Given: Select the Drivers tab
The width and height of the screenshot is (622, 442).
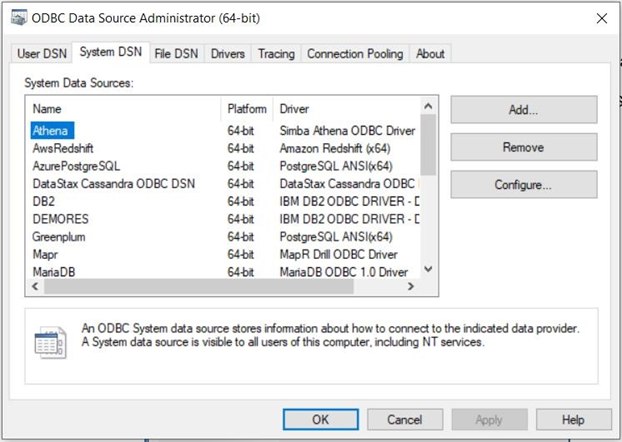Looking at the screenshot, I should (228, 54).
